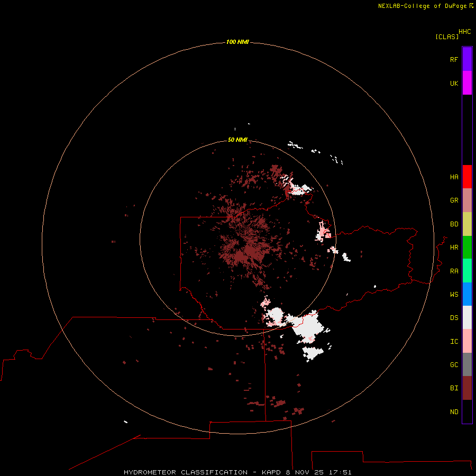Click the ND black legend swatch
This screenshot has width=476, height=476.
[x=467, y=411]
